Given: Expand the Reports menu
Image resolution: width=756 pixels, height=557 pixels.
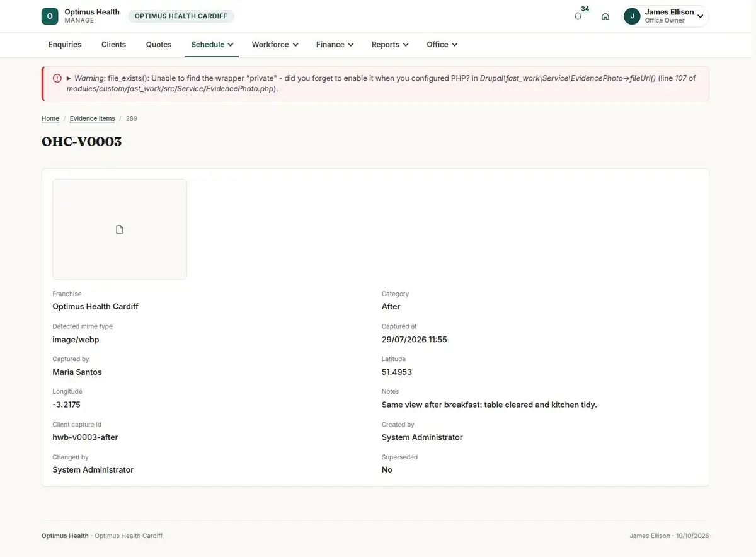Looking at the screenshot, I should pyautogui.click(x=390, y=45).
